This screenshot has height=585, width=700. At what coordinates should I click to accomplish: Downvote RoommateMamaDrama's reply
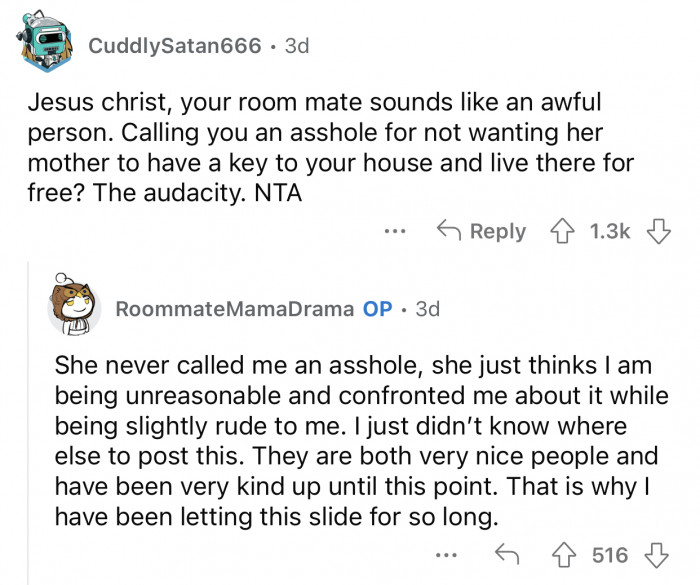[659, 555]
